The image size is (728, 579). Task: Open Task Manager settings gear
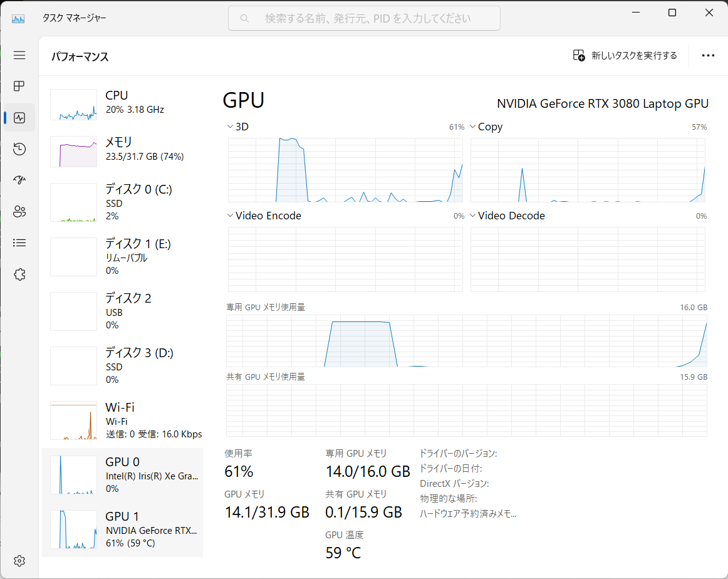tap(19, 561)
